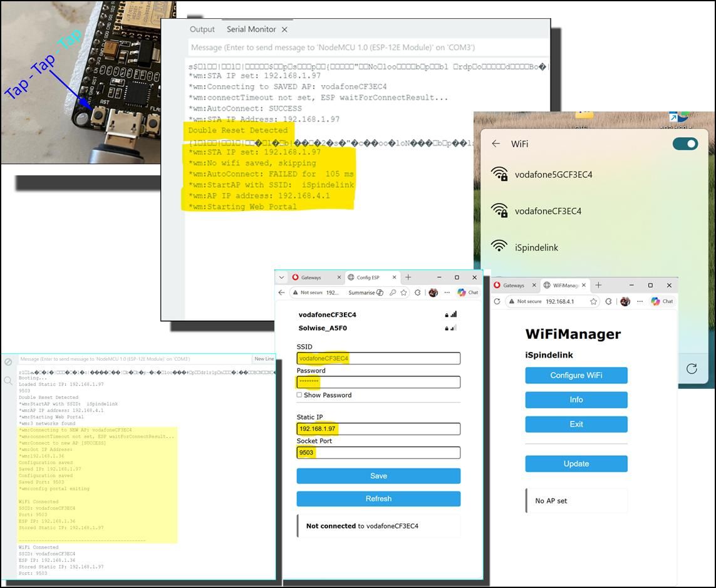
Task: Minimize the Config ESP browser window
Action: point(439,277)
